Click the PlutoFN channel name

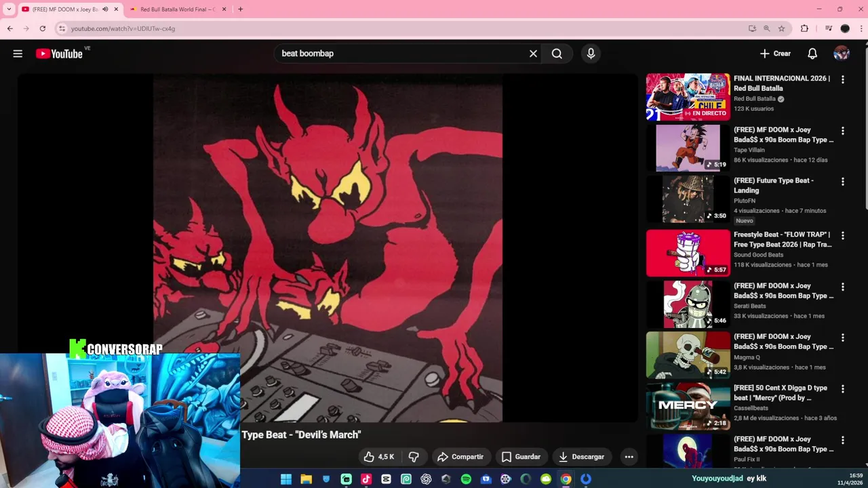745,201
